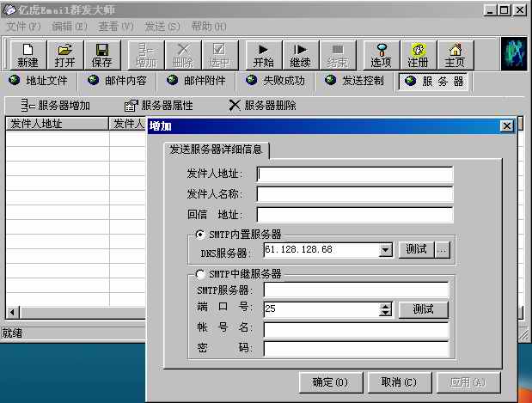
Task: Expand the DNS服务器 dropdown list
Action: [385, 250]
